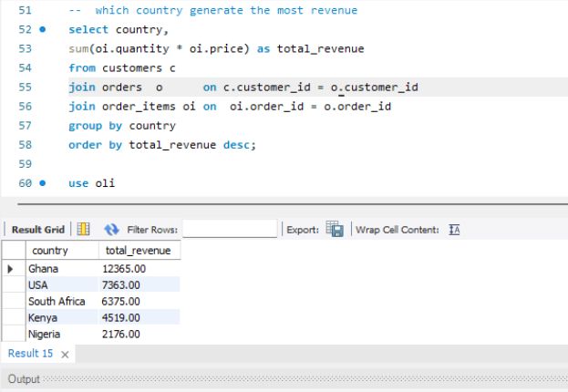The height and width of the screenshot is (392, 568).
Task: Click the Result Grid label
Action: point(38,230)
